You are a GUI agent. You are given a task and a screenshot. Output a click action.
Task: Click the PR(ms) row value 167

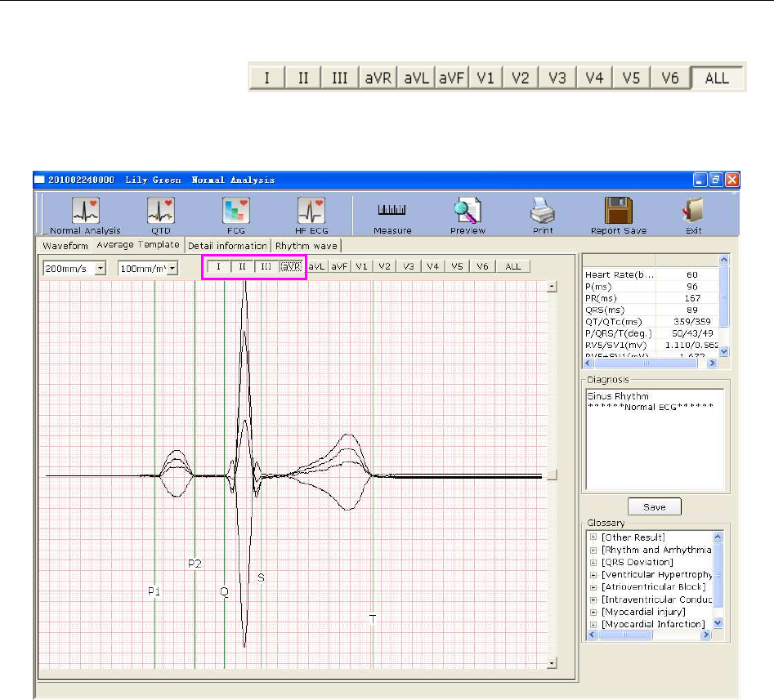click(x=692, y=298)
